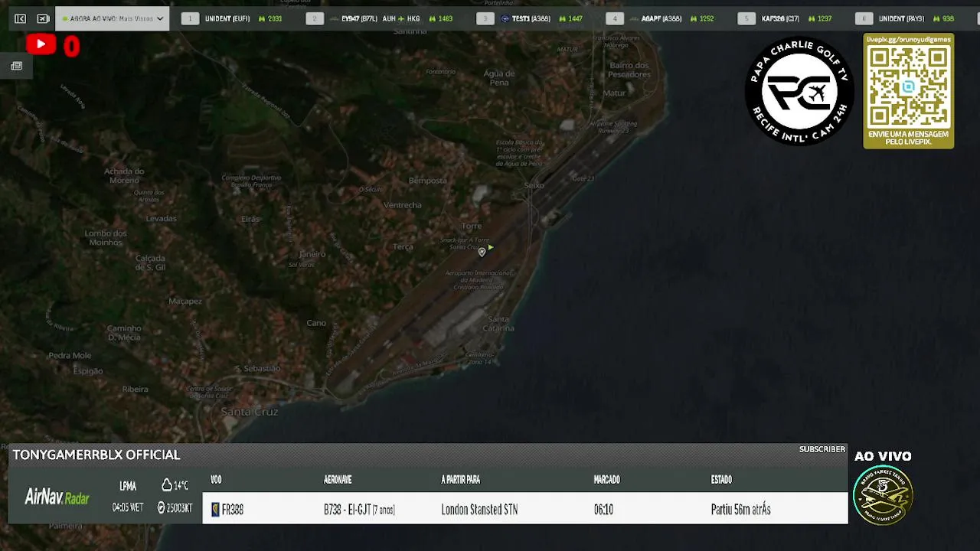
Task: Select most-tracked flight 5 KAF326 (C17)
Action: click(786, 18)
